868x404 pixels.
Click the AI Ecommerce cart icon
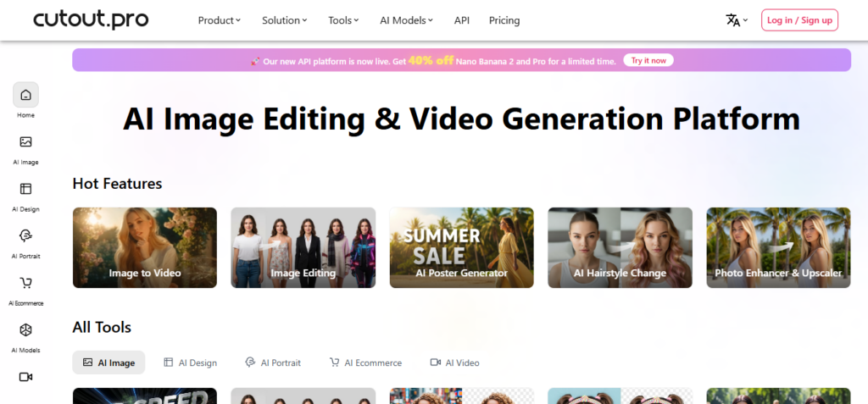pyautogui.click(x=25, y=284)
